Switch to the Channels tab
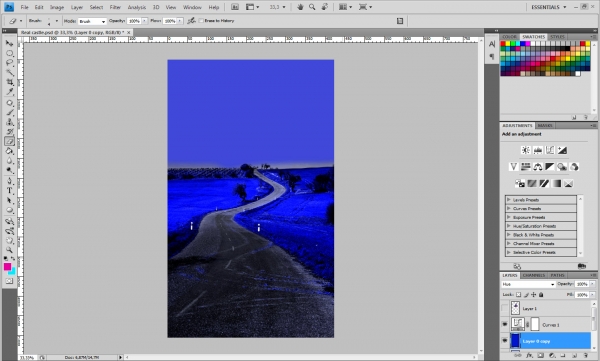The width and height of the screenshot is (600, 361). coord(533,275)
